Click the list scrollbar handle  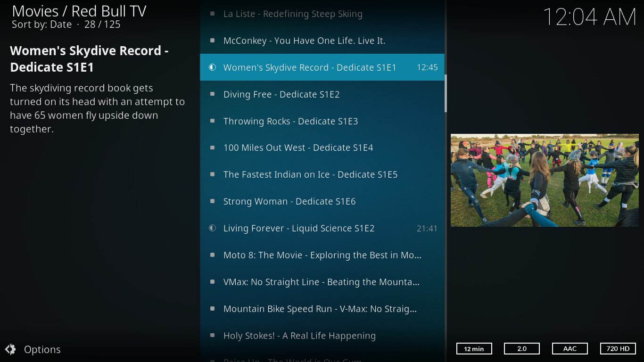click(x=446, y=93)
